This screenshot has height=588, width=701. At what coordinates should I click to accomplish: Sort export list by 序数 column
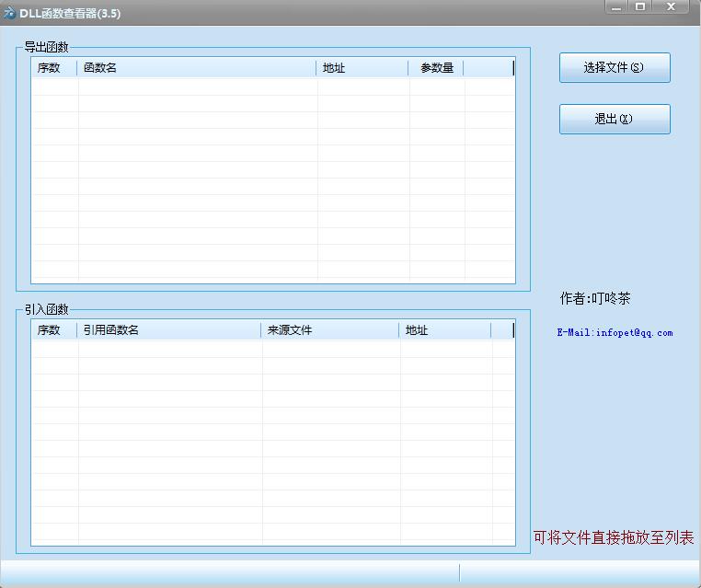[x=54, y=68]
